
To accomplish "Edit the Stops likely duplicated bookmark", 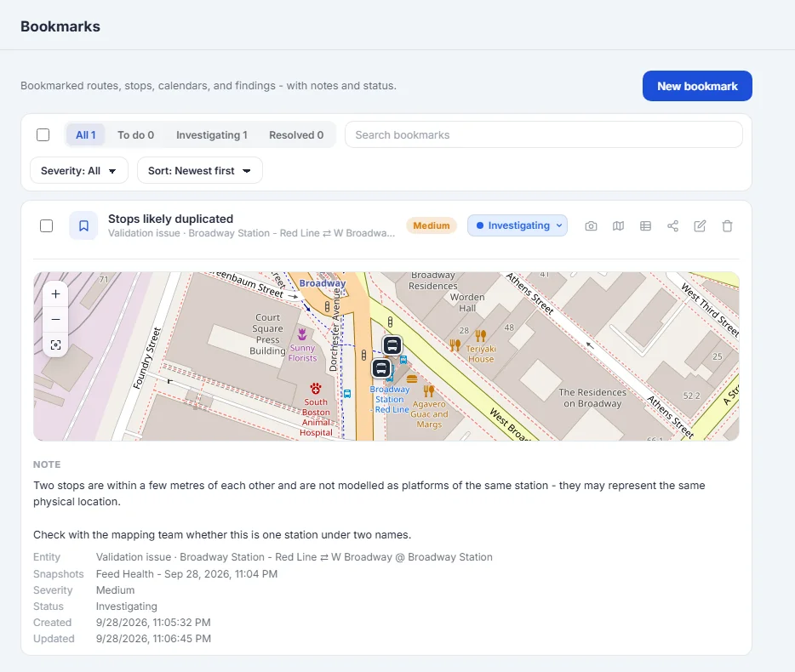I will 700,226.
